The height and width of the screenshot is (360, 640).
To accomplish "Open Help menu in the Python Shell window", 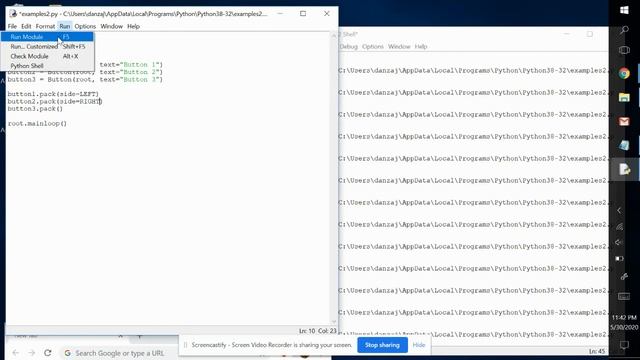I will tap(421, 47).
